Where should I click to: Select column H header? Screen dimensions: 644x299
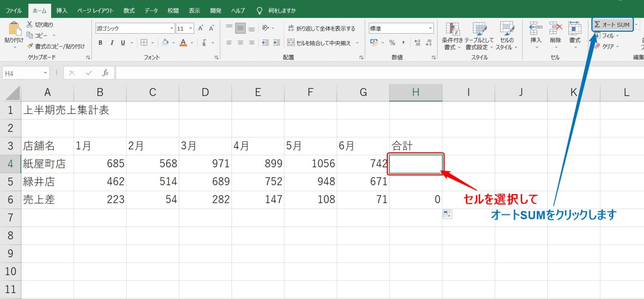coord(415,93)
